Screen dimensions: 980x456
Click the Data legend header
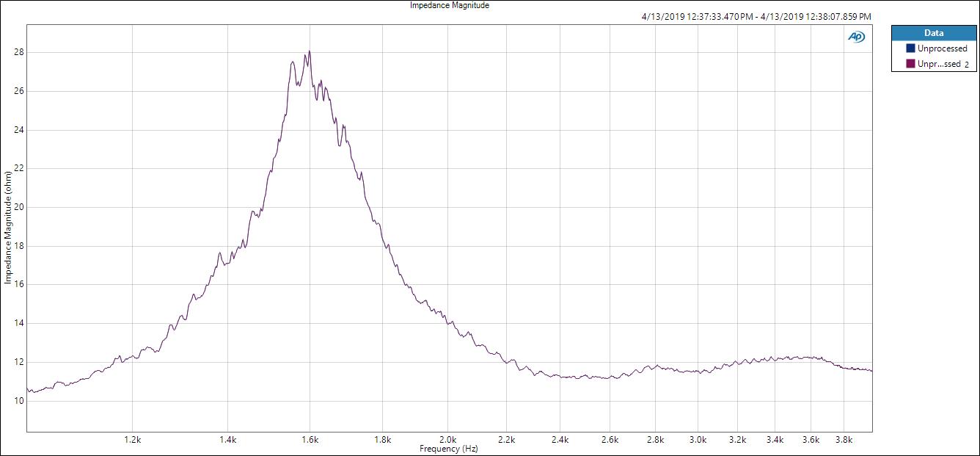point(934,33)
